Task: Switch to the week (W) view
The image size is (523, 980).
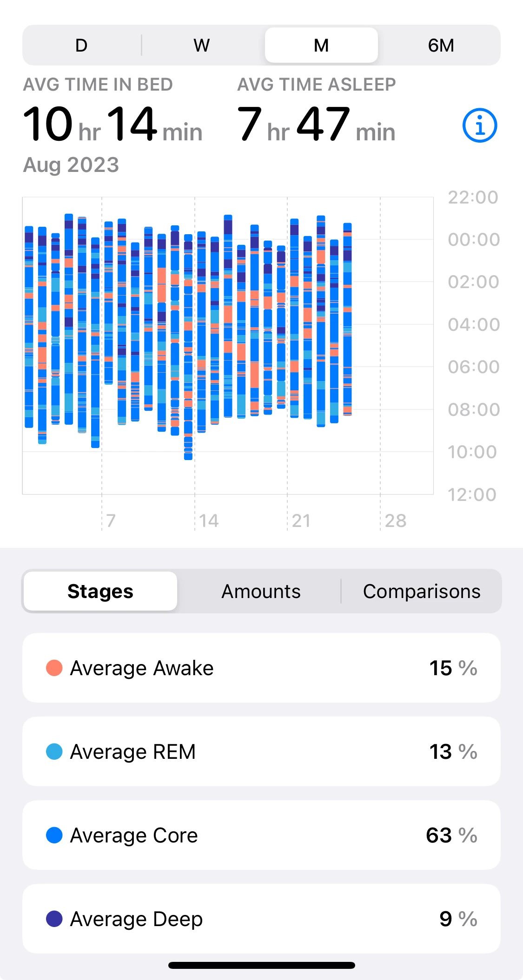Action: click(x=201, y=46)
